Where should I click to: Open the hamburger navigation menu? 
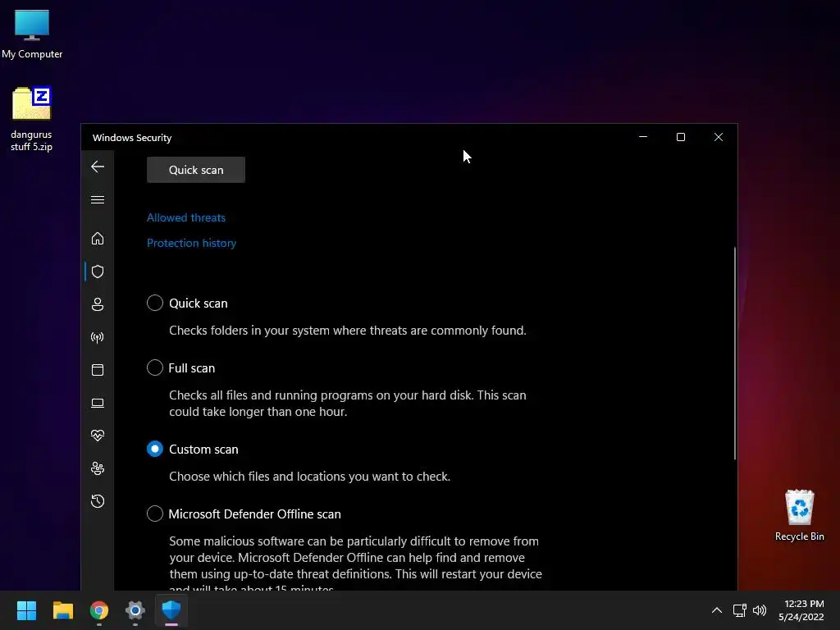coord(98,200)
